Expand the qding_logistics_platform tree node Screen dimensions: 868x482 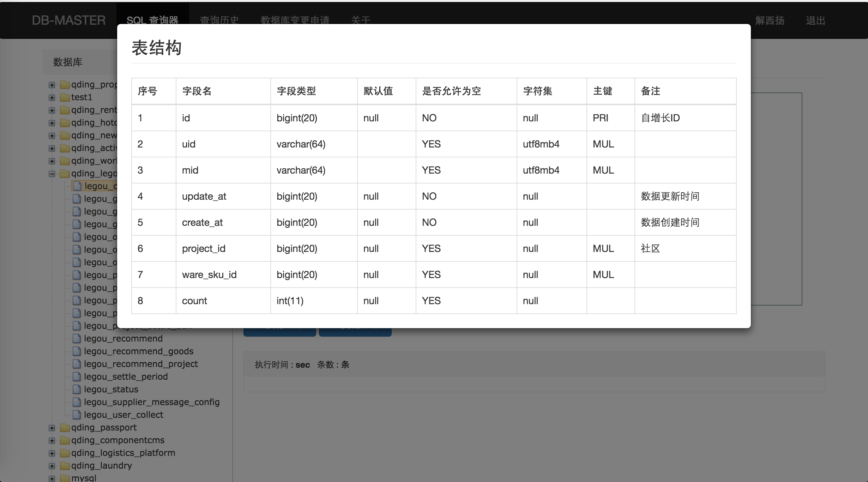(52, 453)
